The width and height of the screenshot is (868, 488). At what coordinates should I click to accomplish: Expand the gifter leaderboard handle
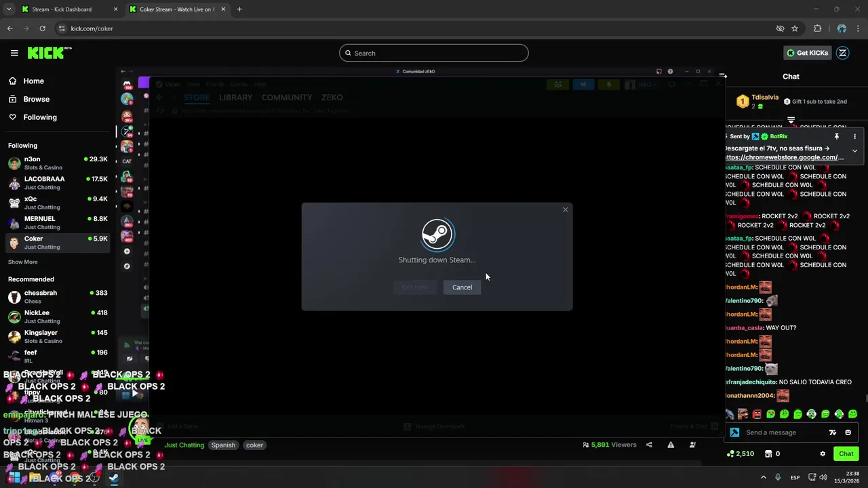pos(791,120)
